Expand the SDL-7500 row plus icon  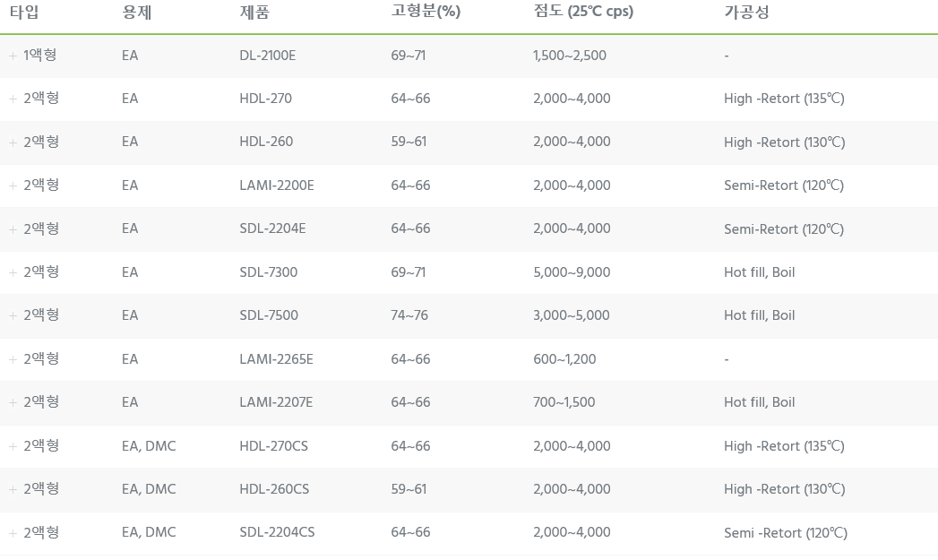(x=13, y=315)
